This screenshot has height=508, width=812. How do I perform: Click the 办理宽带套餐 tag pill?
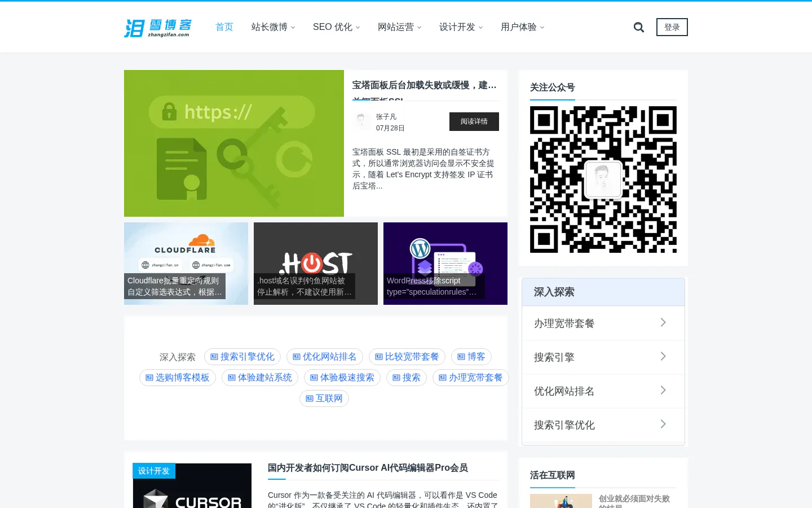tap(471, 378)
